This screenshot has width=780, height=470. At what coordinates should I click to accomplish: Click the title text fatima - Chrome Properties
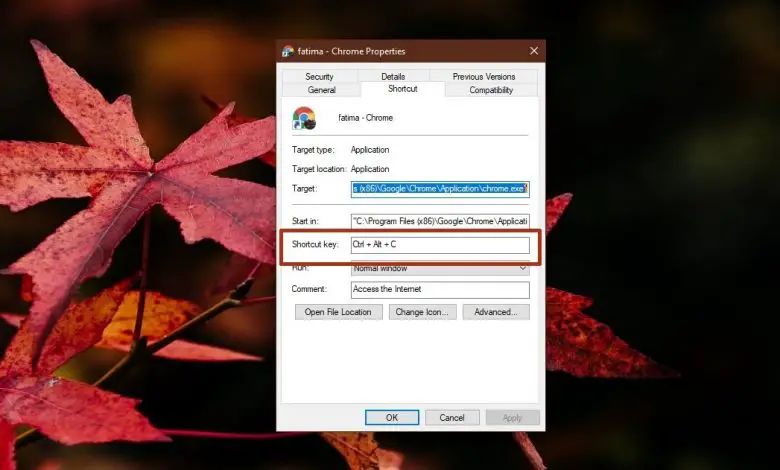pyautogui.click(x=351, y=51)
